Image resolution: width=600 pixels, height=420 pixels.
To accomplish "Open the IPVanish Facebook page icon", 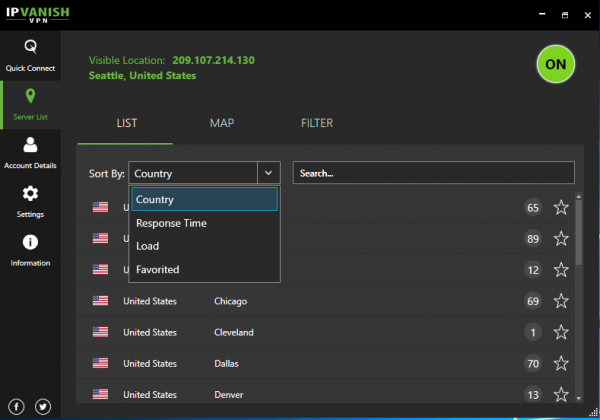I will click(16, 407).
